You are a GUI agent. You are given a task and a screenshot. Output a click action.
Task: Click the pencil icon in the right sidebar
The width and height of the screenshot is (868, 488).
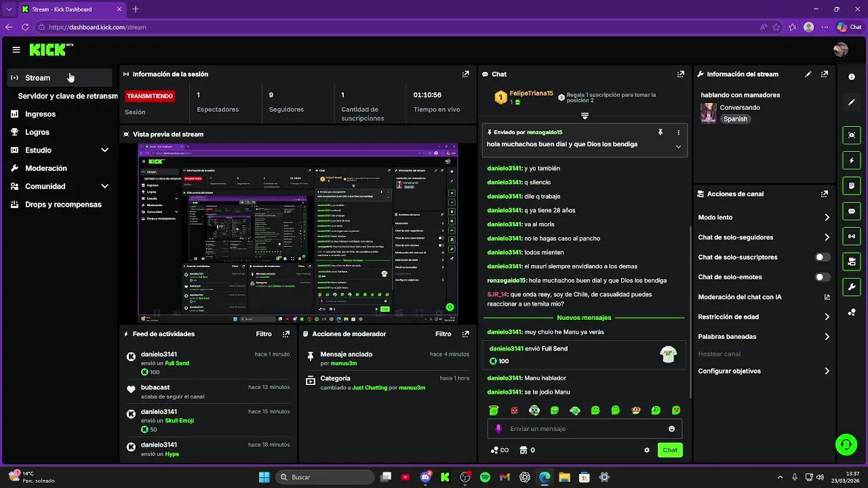coord(852,102)
